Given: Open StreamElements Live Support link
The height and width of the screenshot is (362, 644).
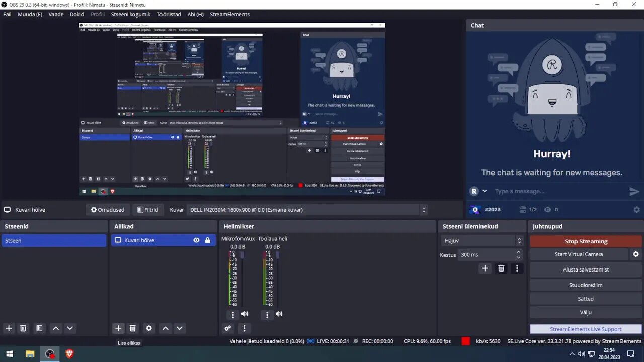Looking at the screenshot, I should [x=586, y=329].
